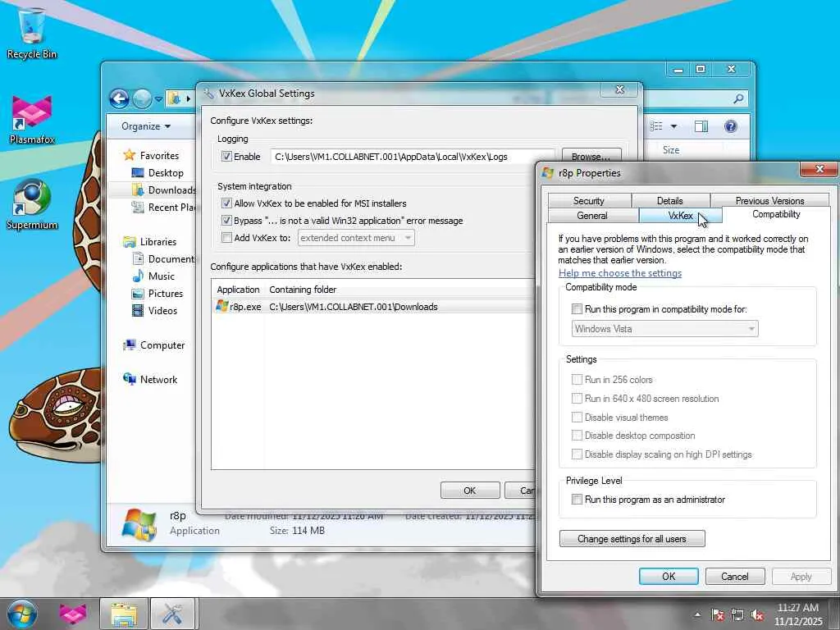Go back in the Explorer window
Image resolution: width=840 pixels, height=630 pixels.
tap(119, 98)
